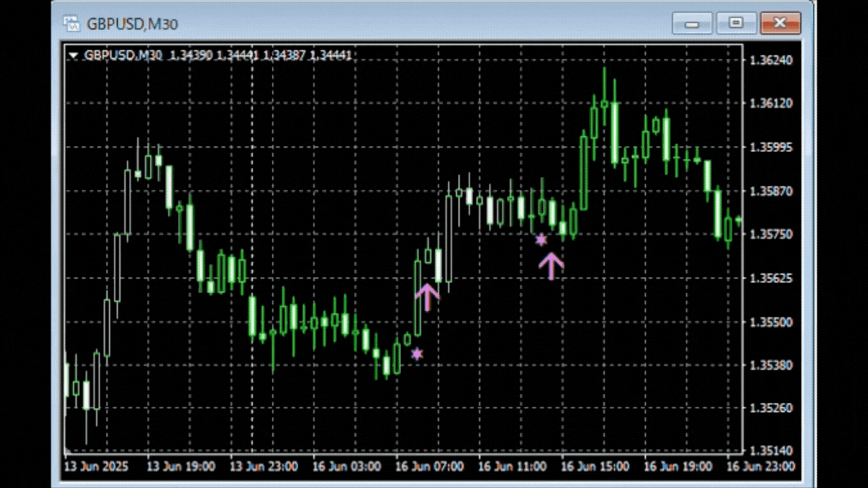Screen dimensions: 868x488
Task: Select the pink star marker near 1.35380
Action: [x=417, y=353]
